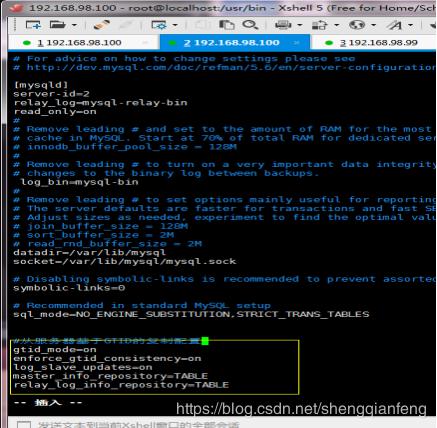Click the server-id=2 line
Screen dimensions: 437x428
(x=51, y=94)
